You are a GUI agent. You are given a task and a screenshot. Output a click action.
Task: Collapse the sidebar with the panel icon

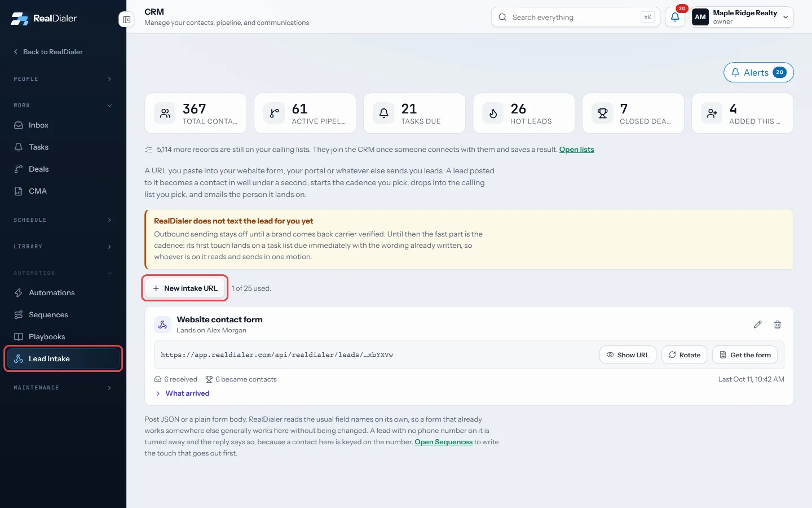[x=126, y=20]
